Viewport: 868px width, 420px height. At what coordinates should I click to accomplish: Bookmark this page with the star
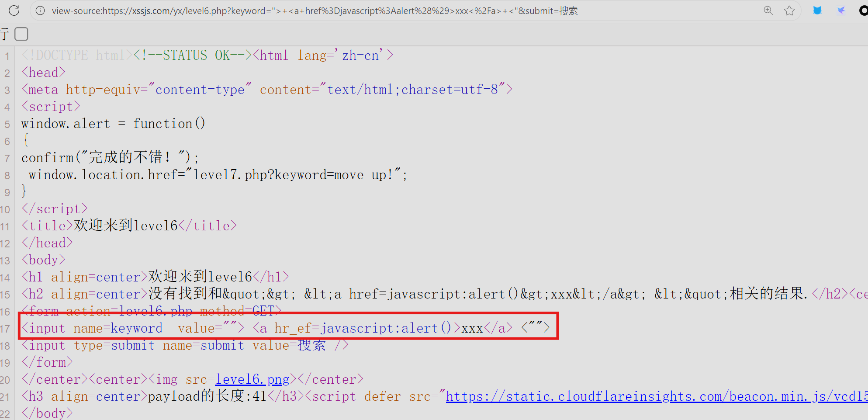789,10
